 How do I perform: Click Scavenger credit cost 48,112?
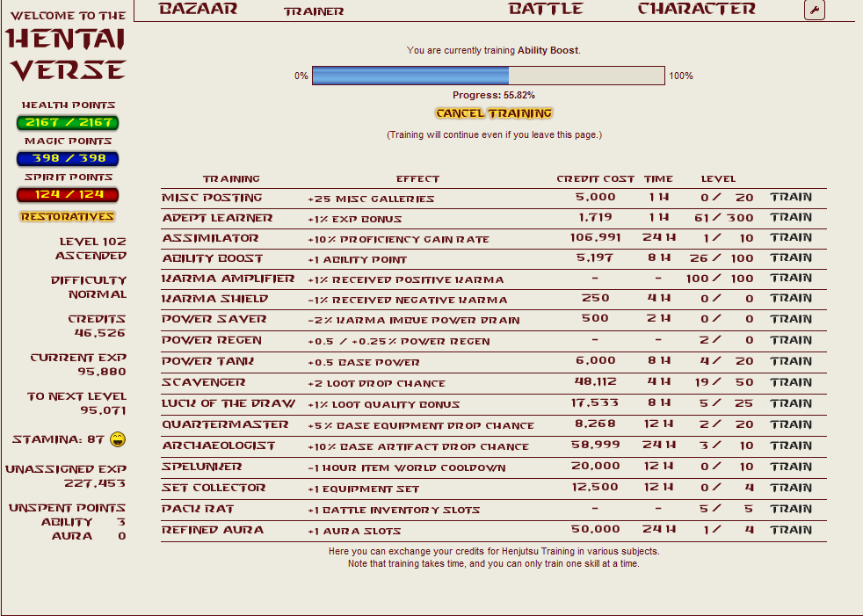596,381
